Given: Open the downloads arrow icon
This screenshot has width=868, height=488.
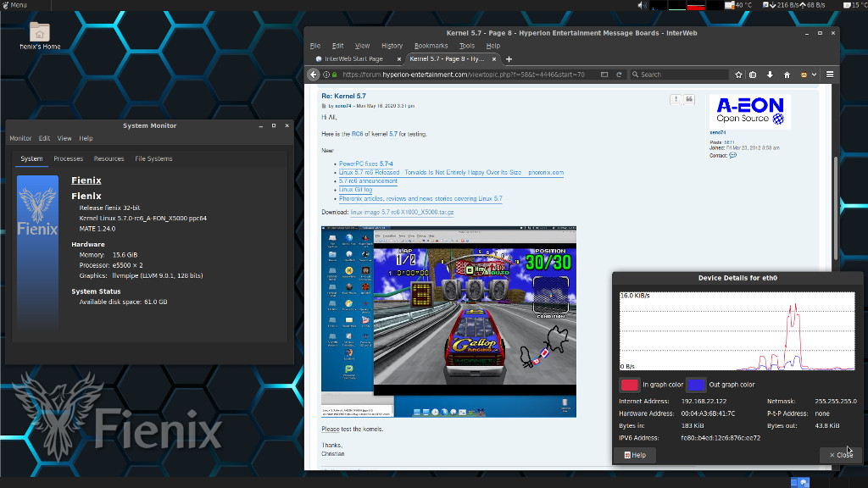Looking at the screenshot, I should tap(770, 75).
